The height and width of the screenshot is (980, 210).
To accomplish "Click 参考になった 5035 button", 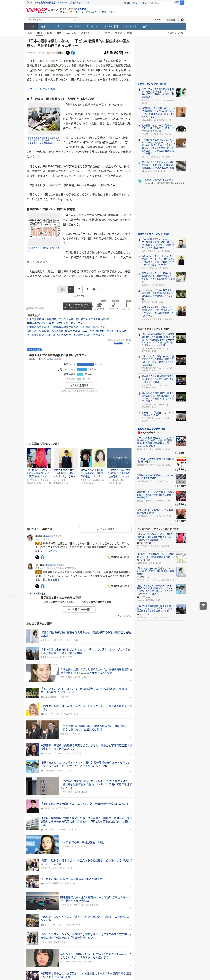I will tap(119, 557).
